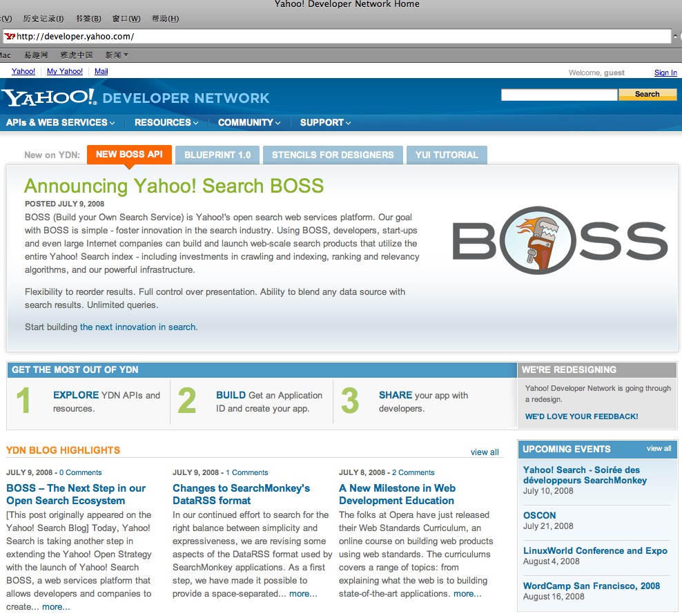Expand the Resources navigation menu
This screenshot has width=682, height=616.
click(x=166, y=123)
